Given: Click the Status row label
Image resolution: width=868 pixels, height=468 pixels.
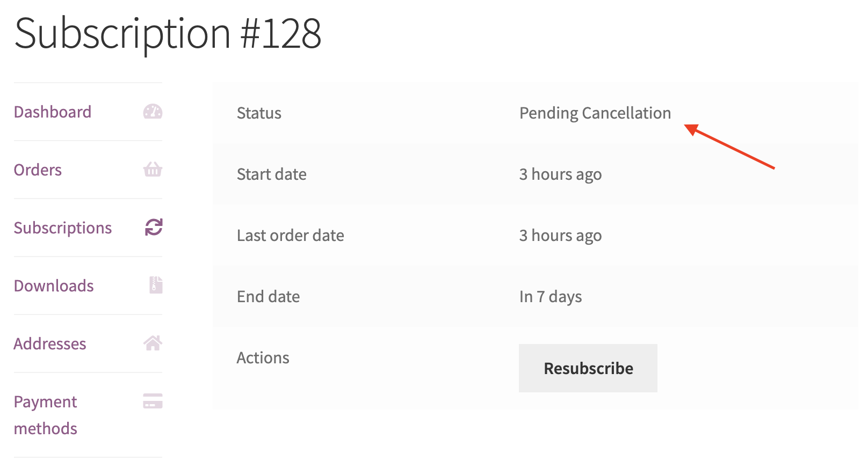Looking at the screenshot, I should click(259, 113).
